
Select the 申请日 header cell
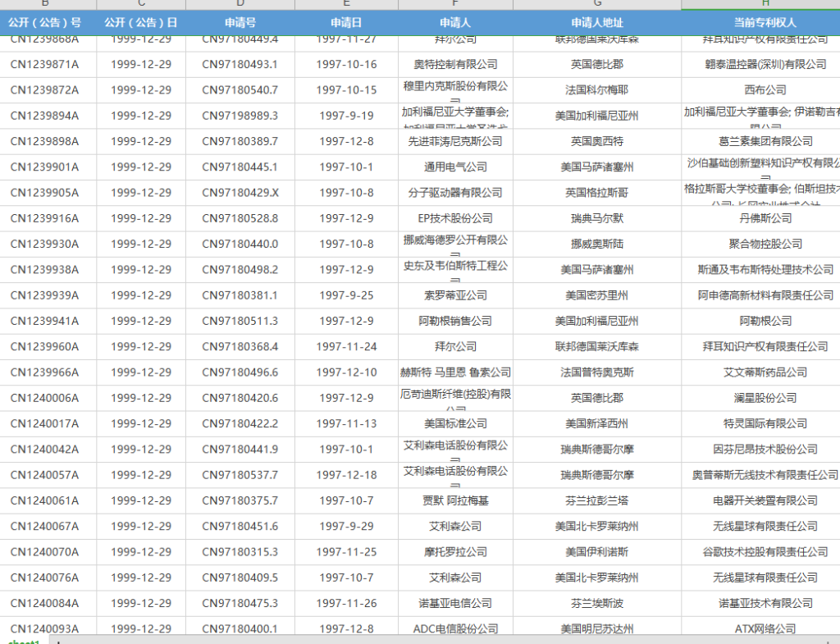[346, 22]
